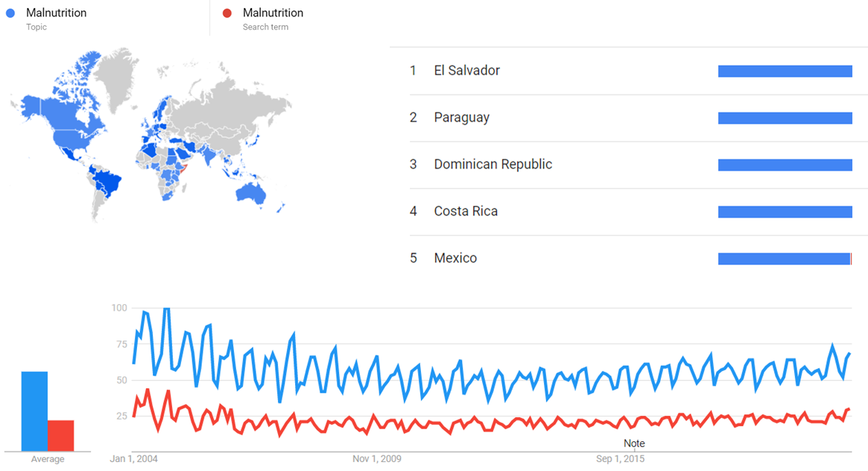Click El Salvador's blue interest bar
Image resolution: width=868 pixels, height=471 pixels.
coord(785,71)
